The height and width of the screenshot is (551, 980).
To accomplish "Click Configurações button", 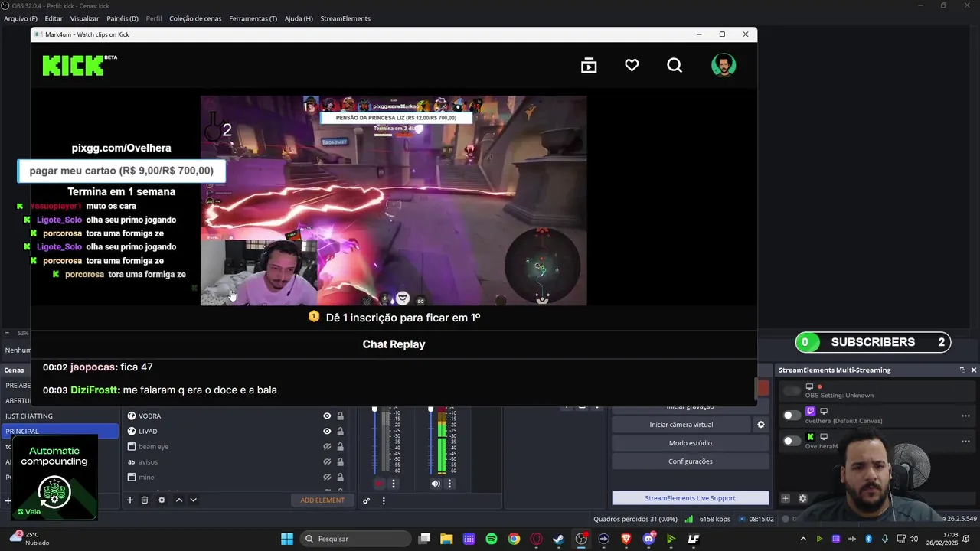I will (x=691, y=461).
